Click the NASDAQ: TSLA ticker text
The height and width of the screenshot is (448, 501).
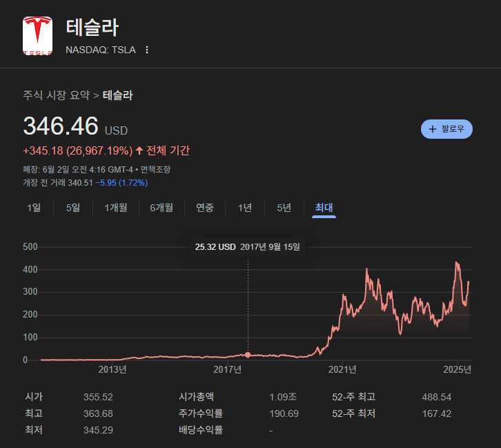pyautogui.click(x=101, y=50)
